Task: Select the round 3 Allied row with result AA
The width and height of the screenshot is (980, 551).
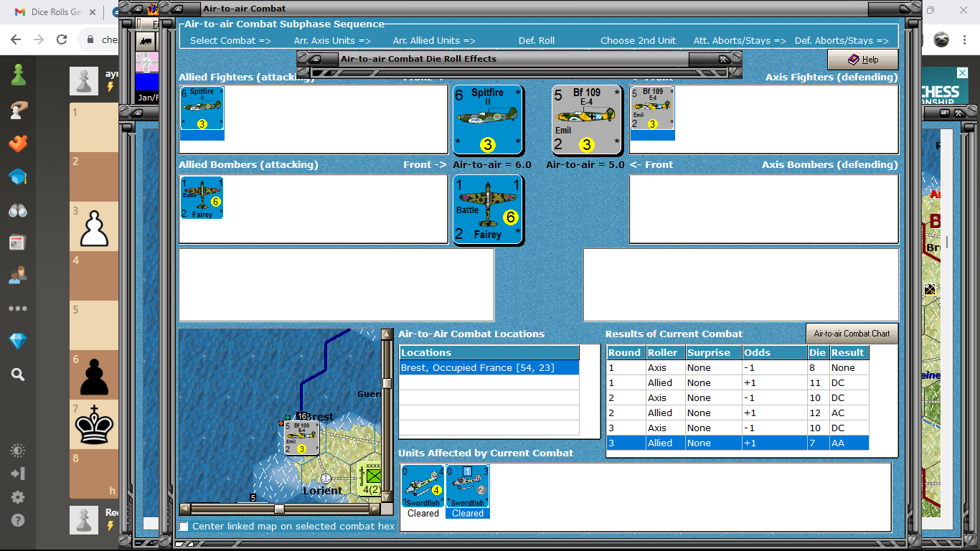Action: (x=738, y=443)
